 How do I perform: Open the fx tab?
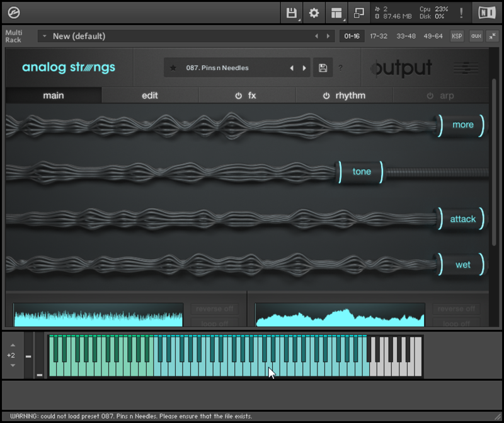point(252,96)
